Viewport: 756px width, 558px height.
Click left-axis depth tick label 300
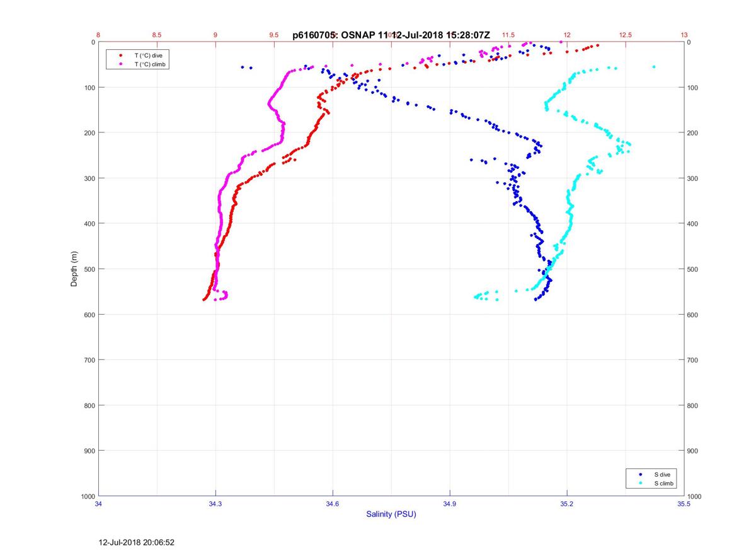coord(89,178)
